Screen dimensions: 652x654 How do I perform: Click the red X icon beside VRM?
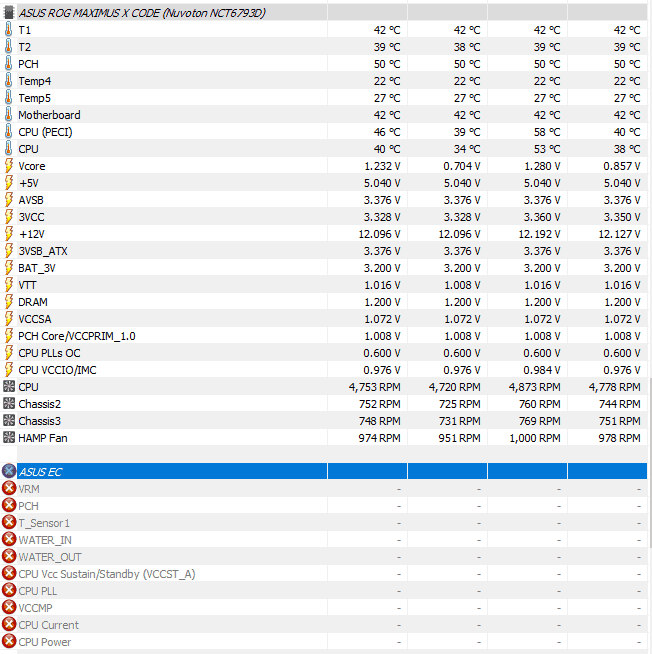pos(9,488)
